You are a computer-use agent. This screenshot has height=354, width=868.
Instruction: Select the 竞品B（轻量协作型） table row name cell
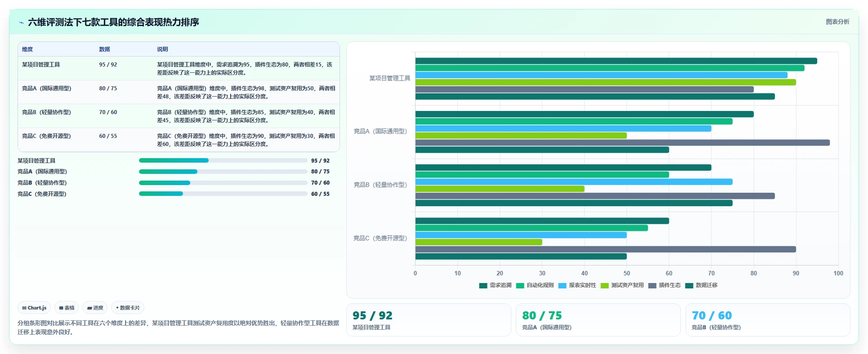pos(47,112)
